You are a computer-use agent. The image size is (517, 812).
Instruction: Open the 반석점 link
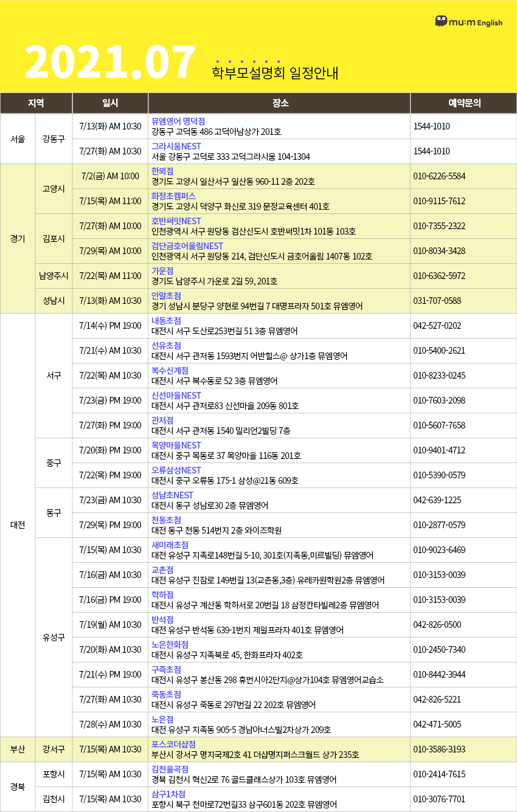click(x=162, y=619)
